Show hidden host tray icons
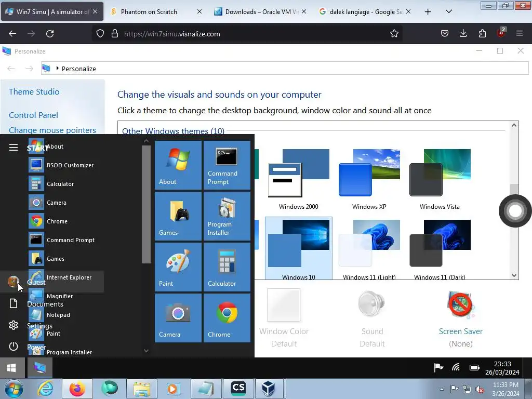The height and width of the screenshot is (399, 532). [x=442, y=389]
